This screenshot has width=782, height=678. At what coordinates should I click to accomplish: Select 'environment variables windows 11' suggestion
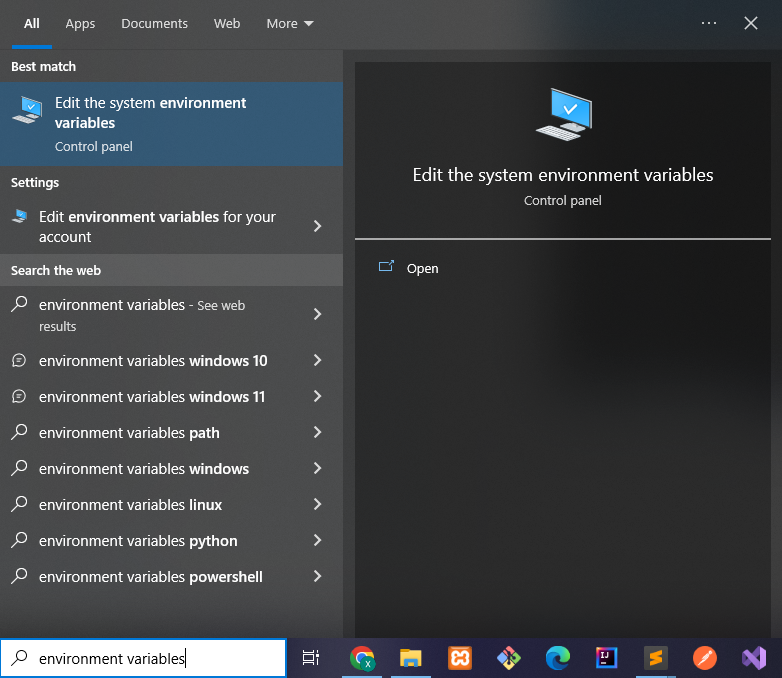[x=172, y=397]
